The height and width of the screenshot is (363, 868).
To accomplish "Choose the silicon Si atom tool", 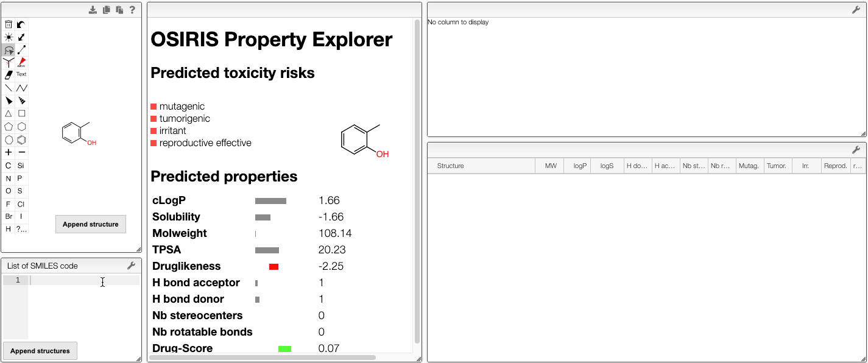I will point(21,166).
